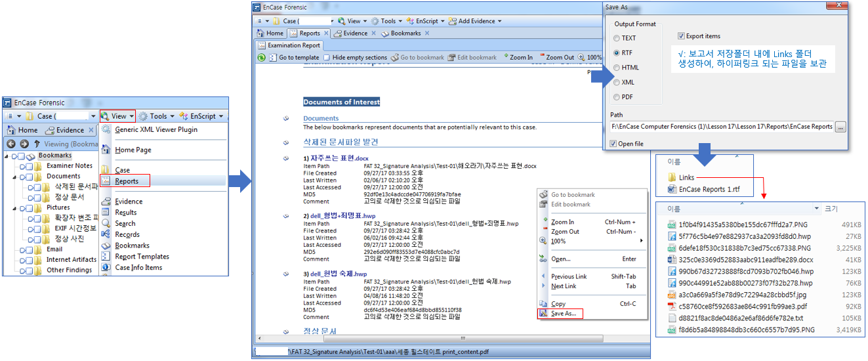The image size is (868, 361).
Task: Click the Case folder icon in View menu
Action: [106, 170]
